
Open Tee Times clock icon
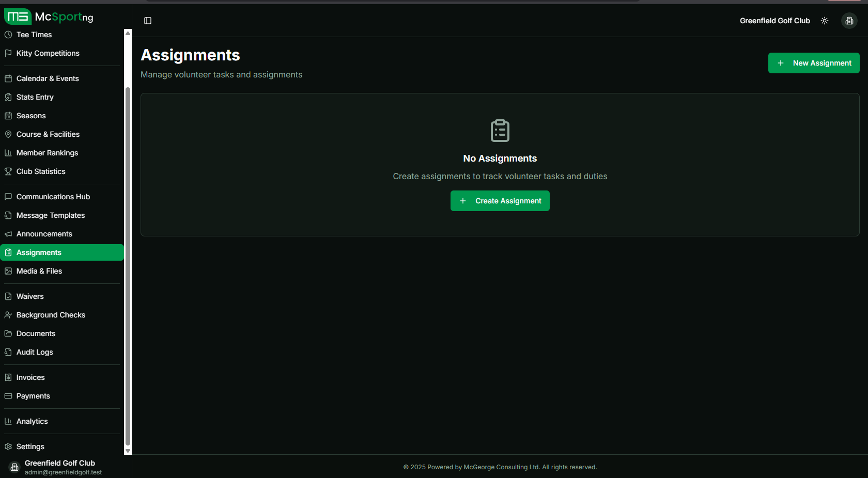8,35
